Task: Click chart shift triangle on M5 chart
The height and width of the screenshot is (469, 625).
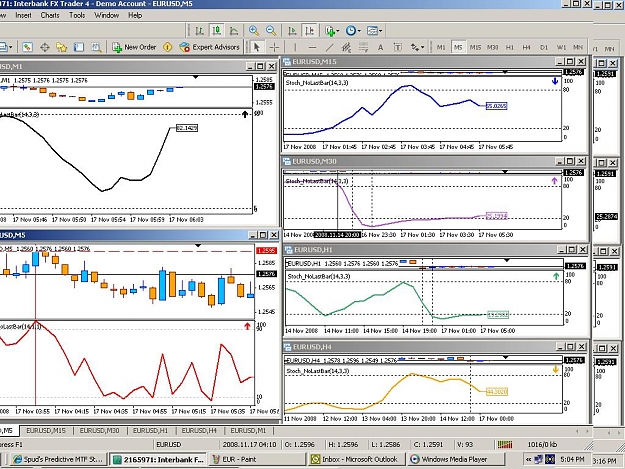Action: click(198, 245)
